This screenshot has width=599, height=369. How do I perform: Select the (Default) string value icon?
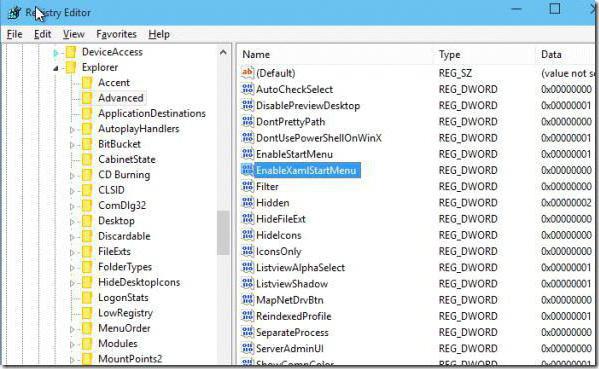click(248, 72)
